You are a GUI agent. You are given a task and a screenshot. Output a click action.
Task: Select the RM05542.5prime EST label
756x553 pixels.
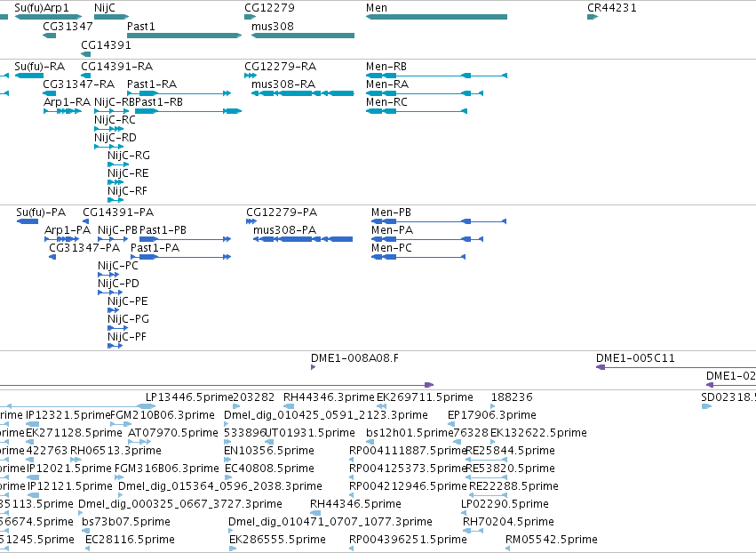click(x=552, y=540)
